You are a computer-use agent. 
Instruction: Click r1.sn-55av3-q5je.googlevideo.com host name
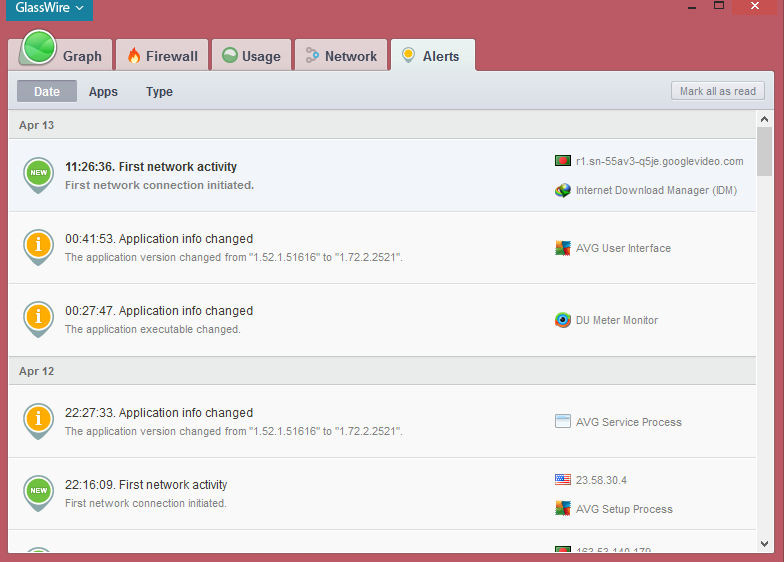(660, 162)
